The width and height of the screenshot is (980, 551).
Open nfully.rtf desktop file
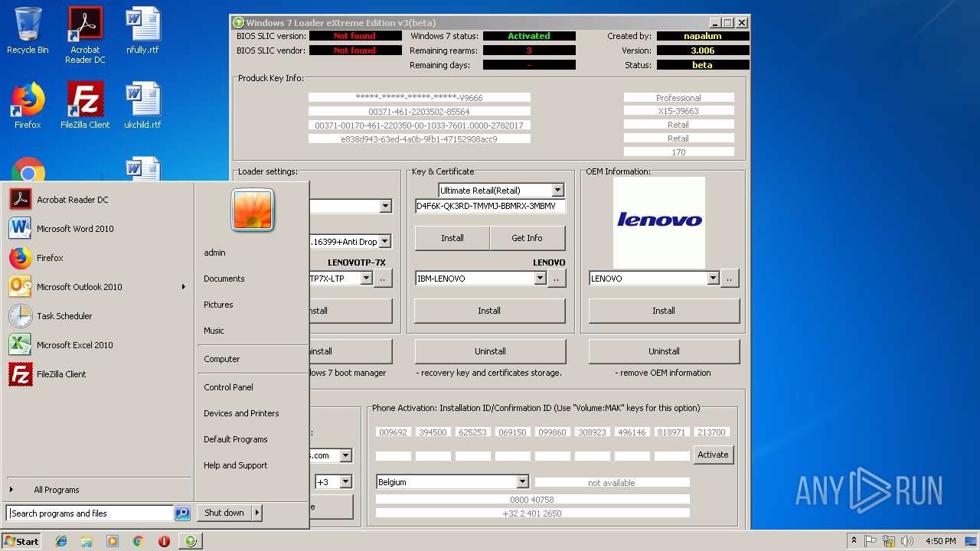pyautogui.click(x=142, y=31)
